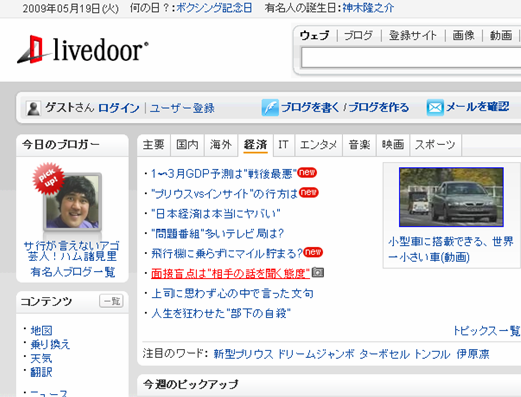This screenshot has height=397, width=521.
Task: Open headline 日本経済は本当にヤバい
Action: [216, 214]
